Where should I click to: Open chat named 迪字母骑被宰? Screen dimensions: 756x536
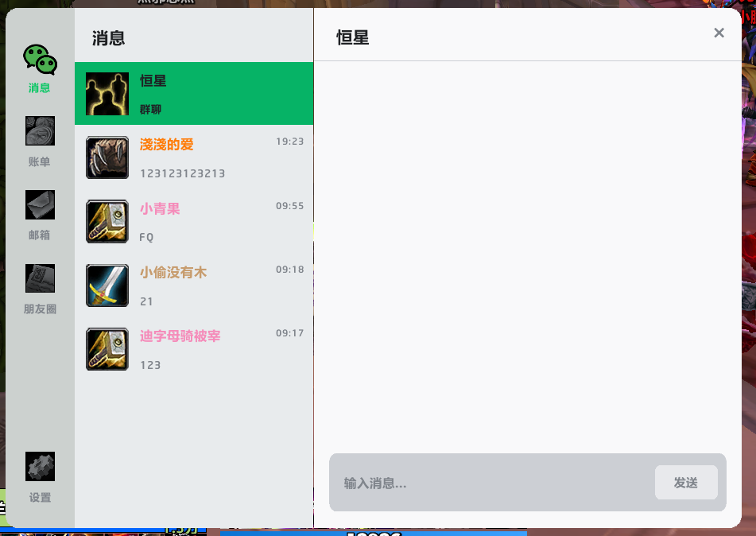[x=180, y=336]
